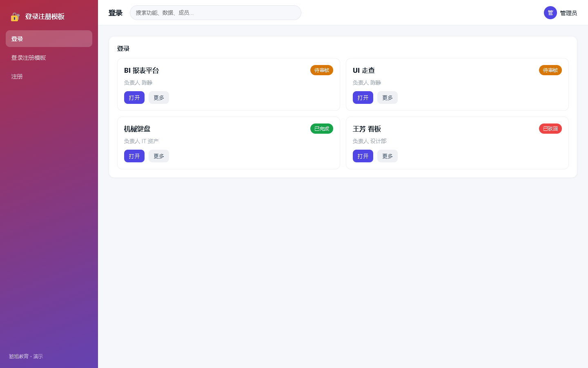588x368 pixels.
Task: Click the 机械键盘 card title
Action: (137, 129)
